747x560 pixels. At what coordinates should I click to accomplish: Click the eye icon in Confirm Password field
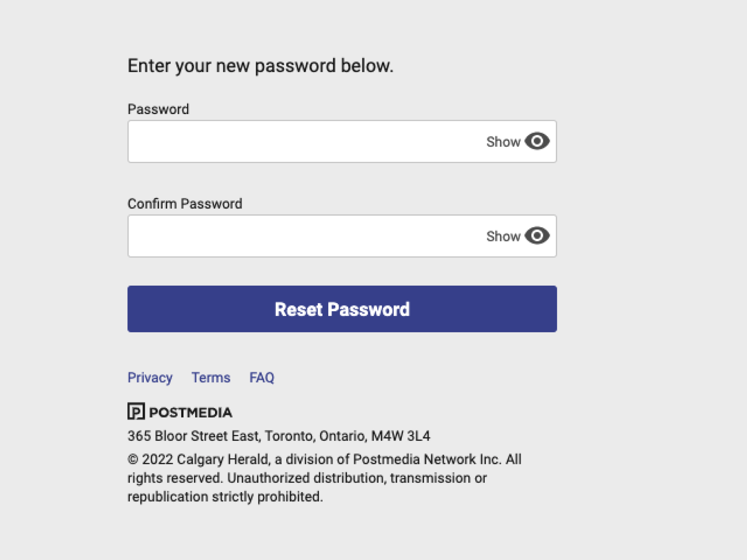tap(537, 236)
